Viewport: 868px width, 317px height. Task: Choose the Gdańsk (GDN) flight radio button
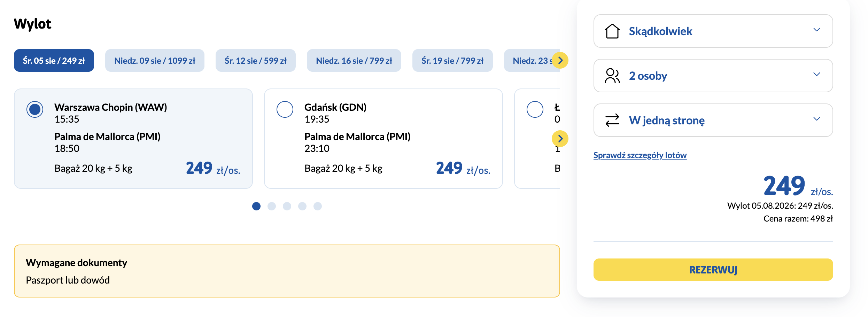point(285,109)
